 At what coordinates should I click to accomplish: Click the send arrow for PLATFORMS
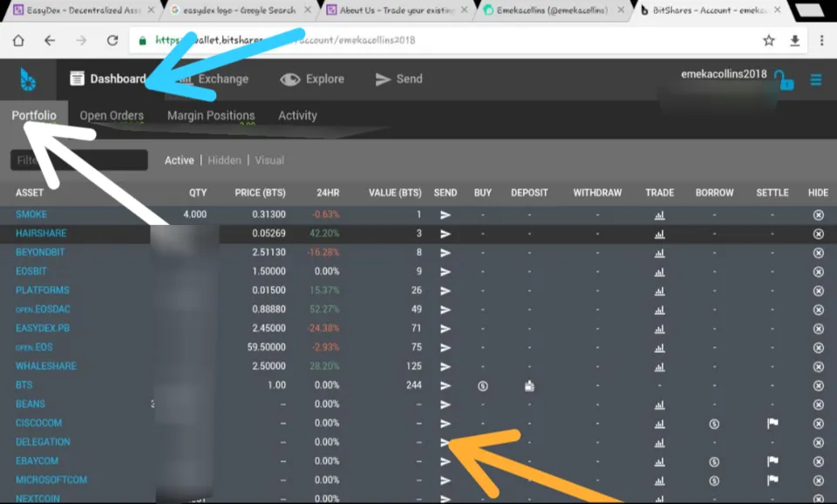coord(446,290)
